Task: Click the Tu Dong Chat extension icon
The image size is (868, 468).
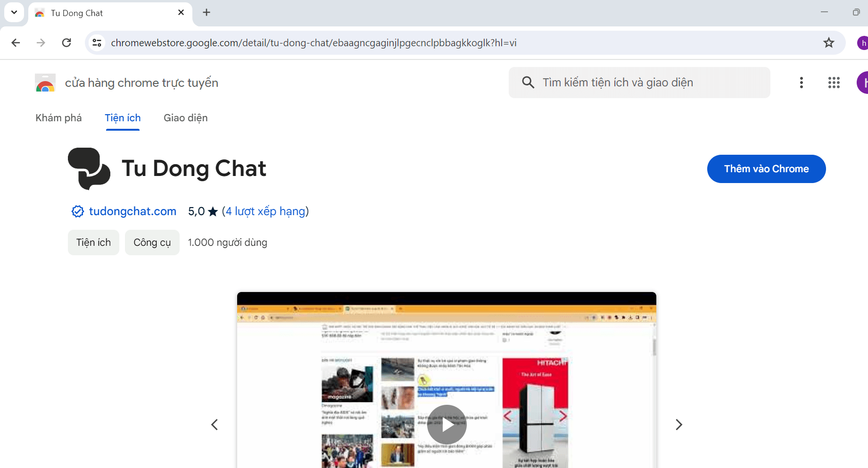Action: pos(89,168)
